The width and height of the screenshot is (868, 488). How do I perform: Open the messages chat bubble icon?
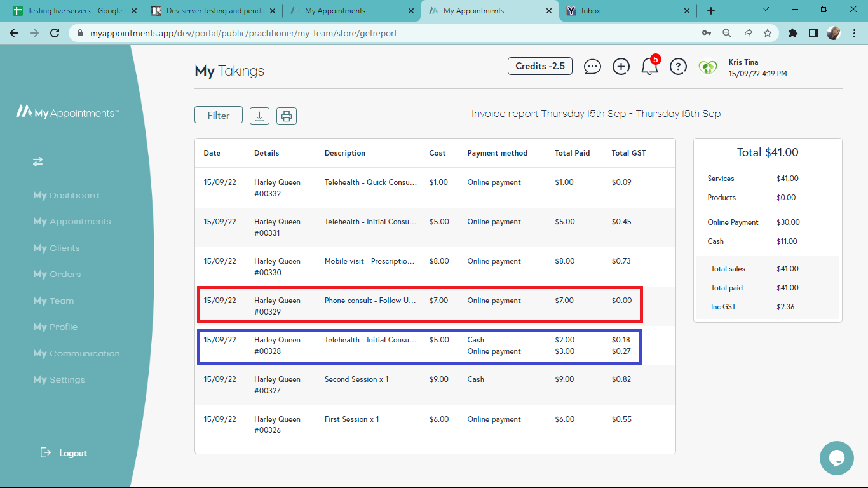(x=592, y=66)
